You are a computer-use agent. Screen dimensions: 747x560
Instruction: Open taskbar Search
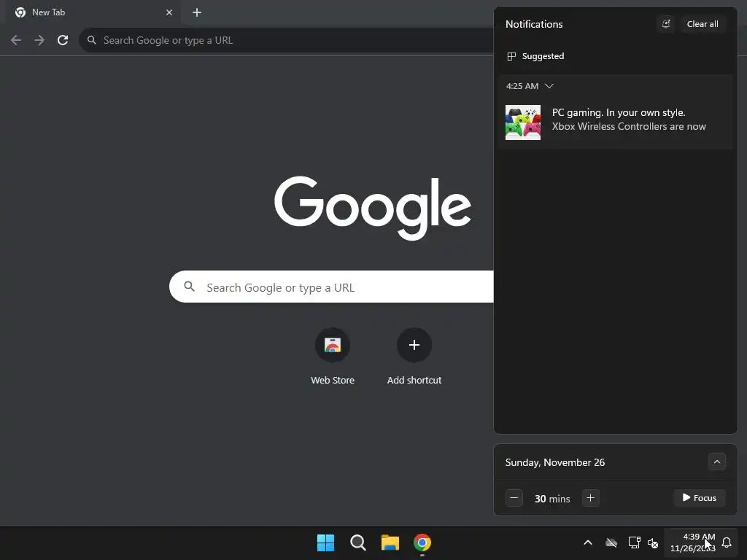pos(357,542)
